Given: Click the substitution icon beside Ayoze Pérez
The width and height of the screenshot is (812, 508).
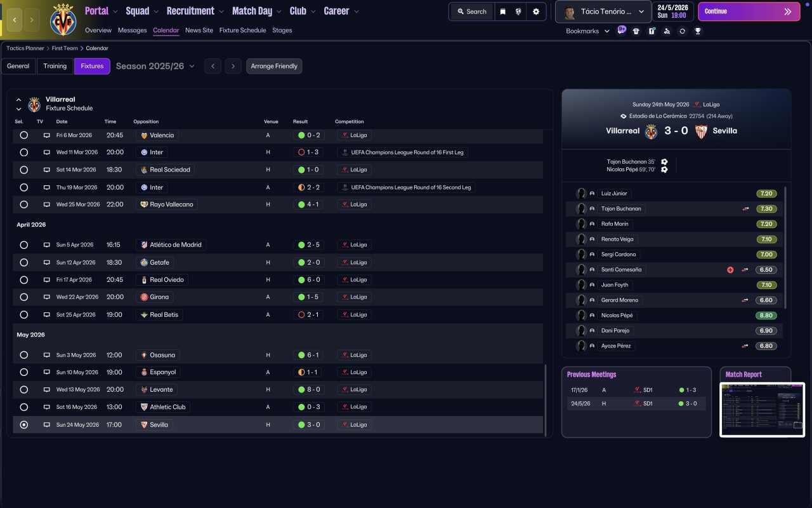Looking at the screenshot, I should coord(745,346).
